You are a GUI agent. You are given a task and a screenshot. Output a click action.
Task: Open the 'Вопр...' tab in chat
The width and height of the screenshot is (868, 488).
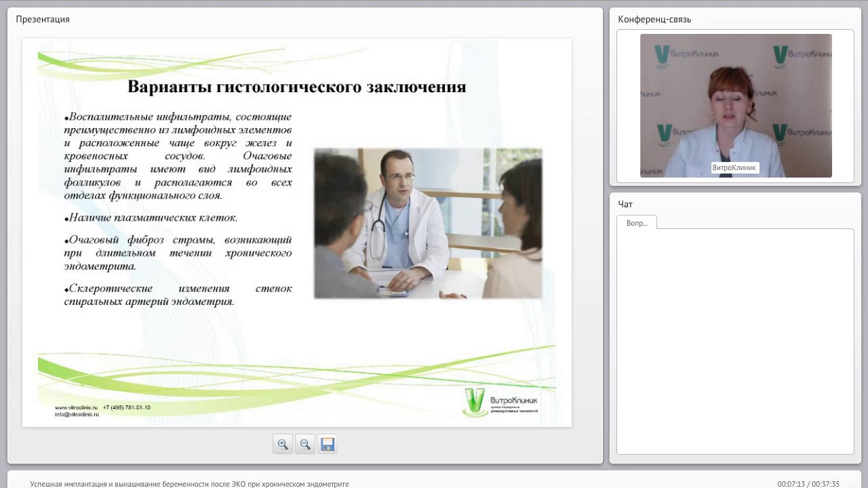tap(637, 222)
